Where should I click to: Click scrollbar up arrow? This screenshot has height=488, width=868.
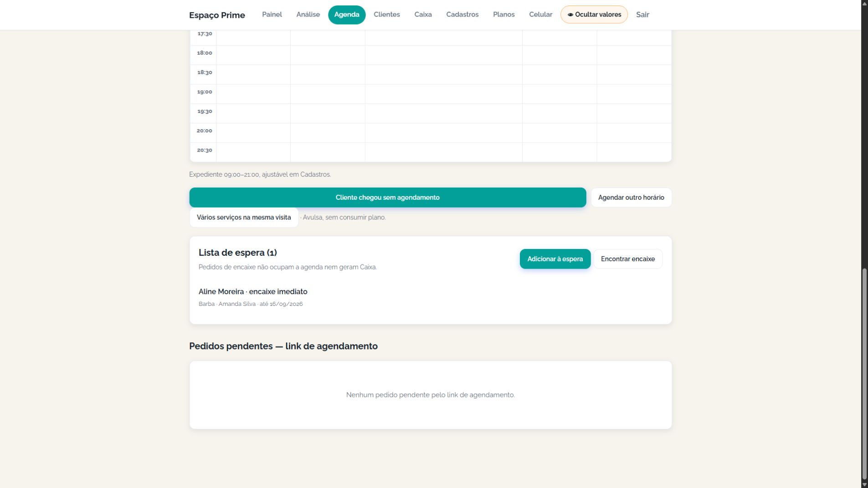tap(864, 3)
